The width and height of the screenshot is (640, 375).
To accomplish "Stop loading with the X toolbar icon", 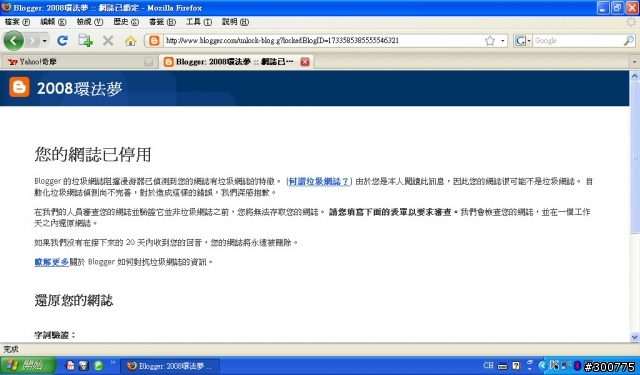I will 108,40.
